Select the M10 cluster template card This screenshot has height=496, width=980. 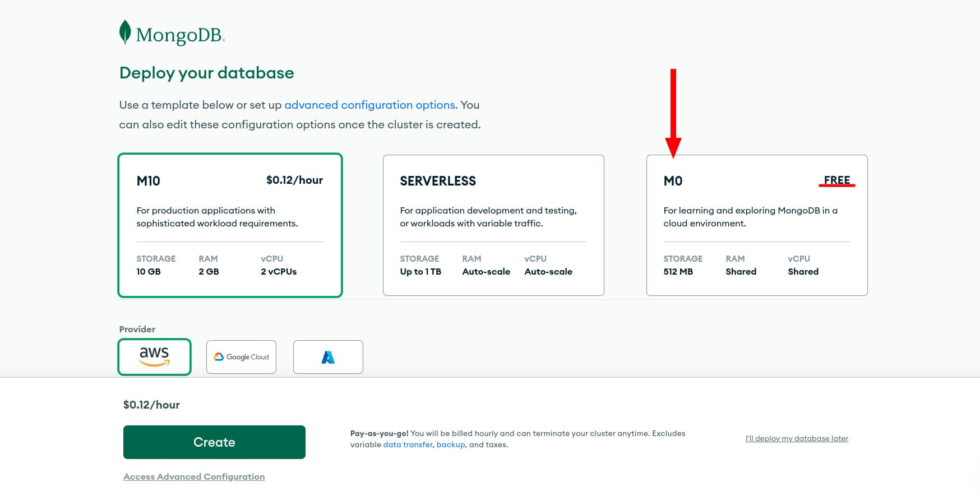pyautogui.click(x=230, y=225)
